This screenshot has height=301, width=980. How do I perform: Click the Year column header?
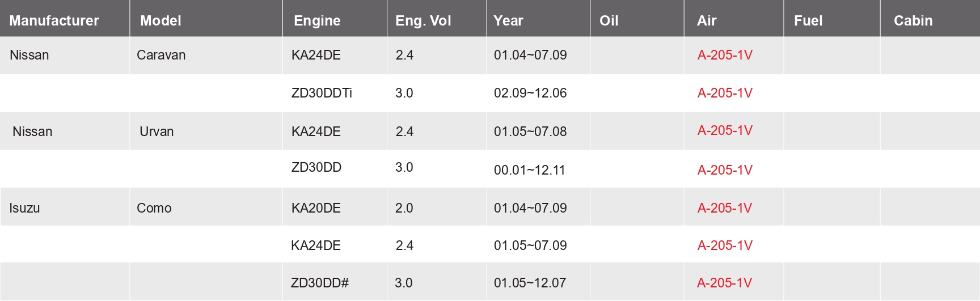pos(508,20)
